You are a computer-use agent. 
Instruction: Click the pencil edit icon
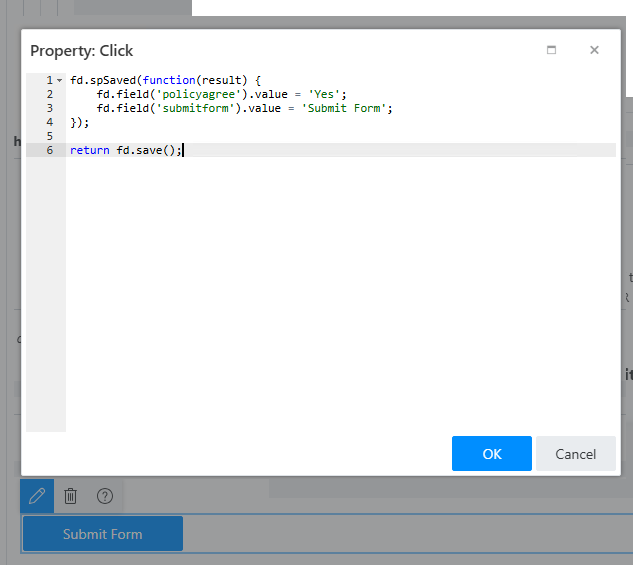pyautogui.click(x=37, y=495)
